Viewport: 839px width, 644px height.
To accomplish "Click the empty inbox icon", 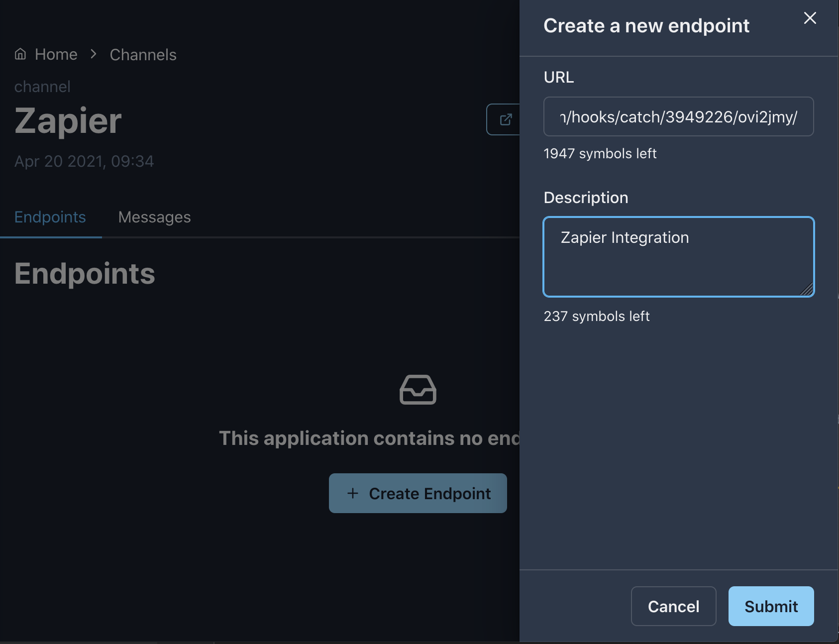I will pyautogui.click(x=418, y=389).
